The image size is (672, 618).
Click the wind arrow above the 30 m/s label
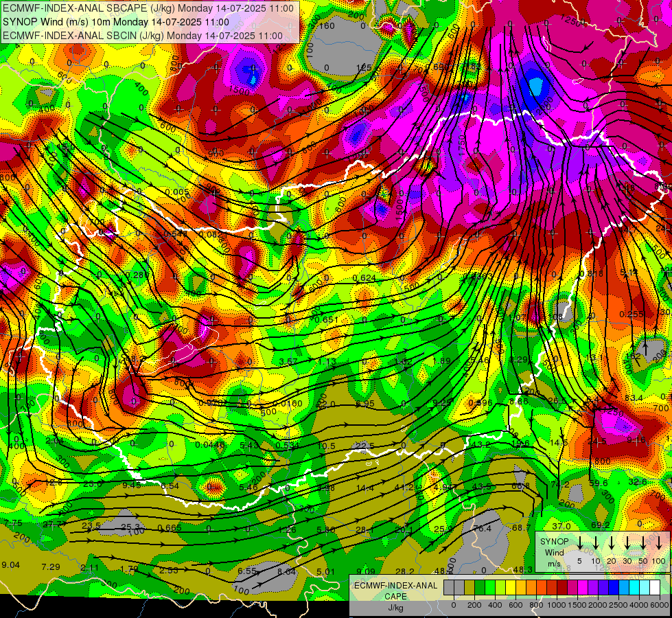point(627,543)
